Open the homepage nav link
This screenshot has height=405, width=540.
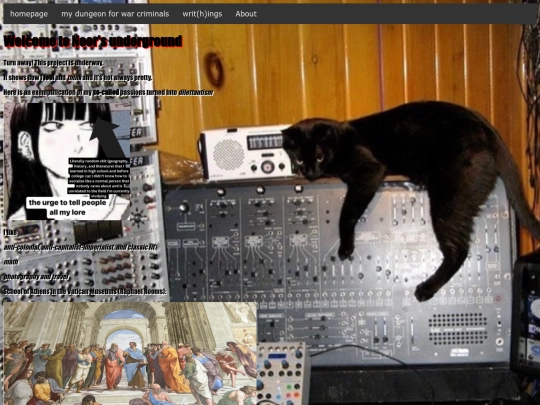(29, 14)
